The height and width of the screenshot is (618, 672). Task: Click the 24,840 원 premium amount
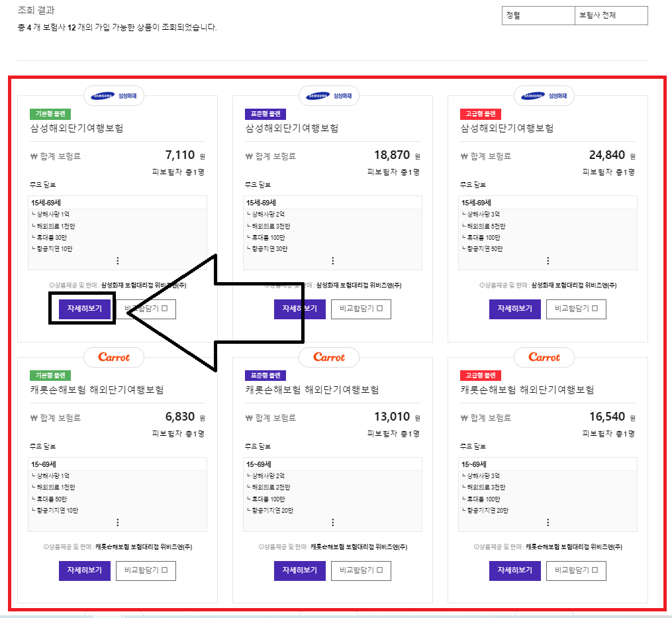[612, 155]
